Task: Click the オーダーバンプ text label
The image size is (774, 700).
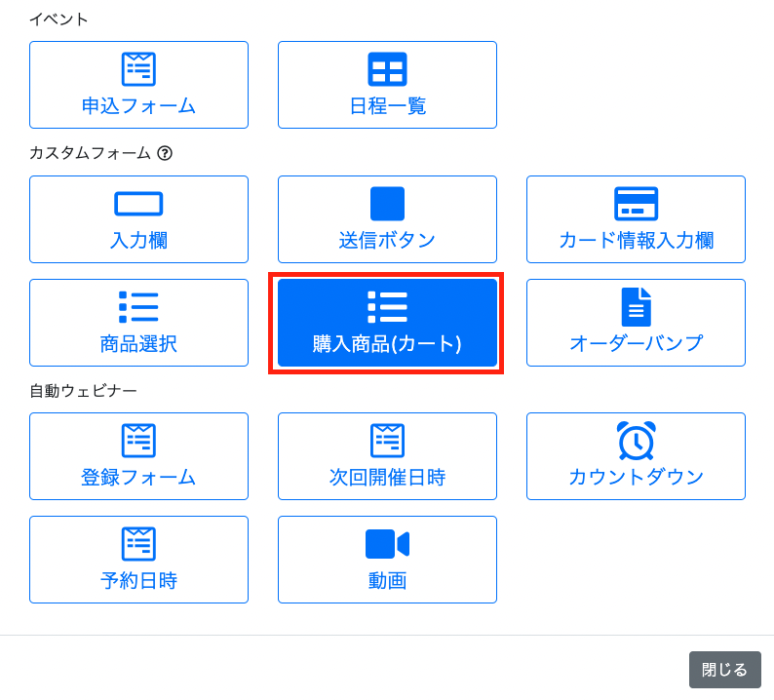Action: coord(636,344)
